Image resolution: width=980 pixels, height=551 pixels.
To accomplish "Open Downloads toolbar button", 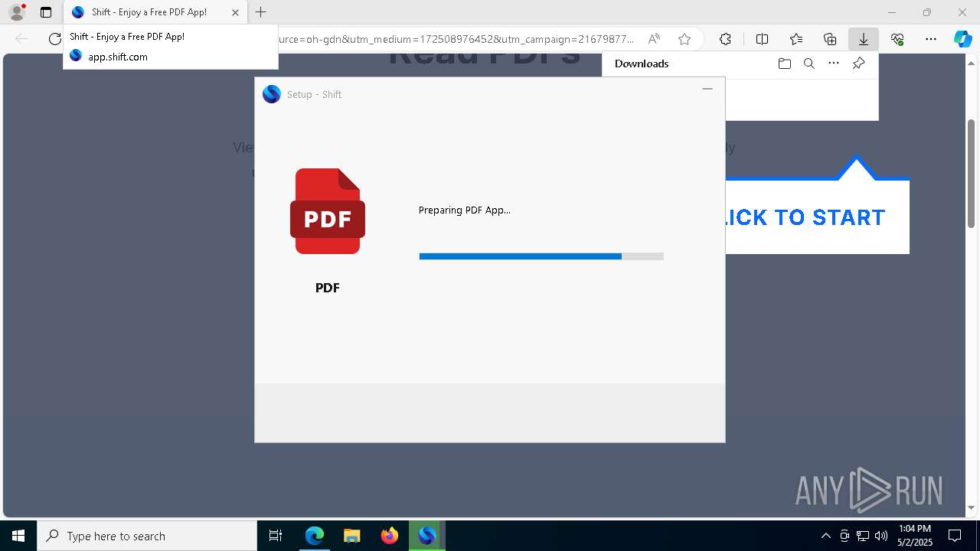I will pyautogui.click(x=864, y=39).
